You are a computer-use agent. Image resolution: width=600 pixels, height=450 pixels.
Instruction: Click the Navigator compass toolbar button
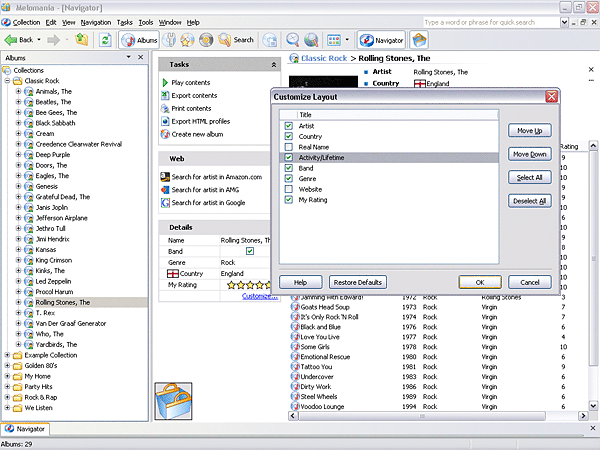click(381, 40)
